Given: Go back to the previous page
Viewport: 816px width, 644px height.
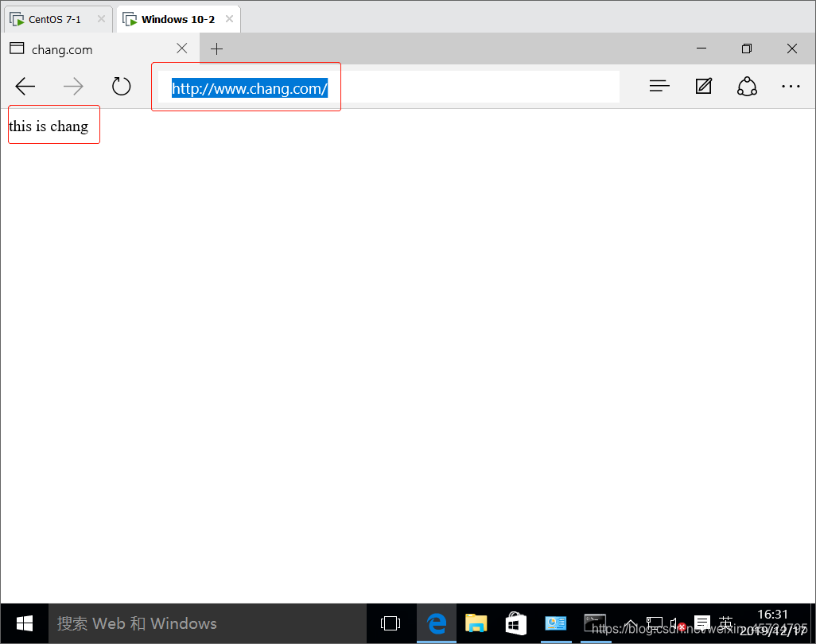Looking at the screenshot, I should 25,87.
